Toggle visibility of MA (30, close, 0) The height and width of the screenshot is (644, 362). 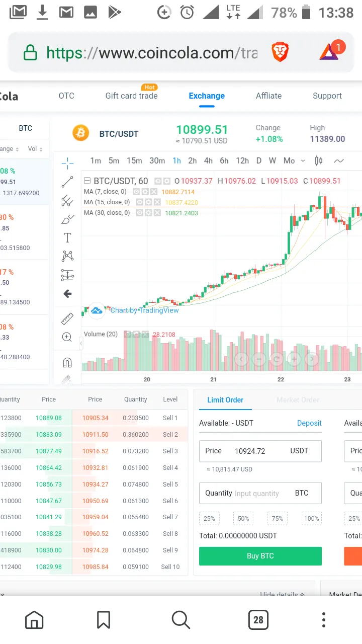point(140,213)
